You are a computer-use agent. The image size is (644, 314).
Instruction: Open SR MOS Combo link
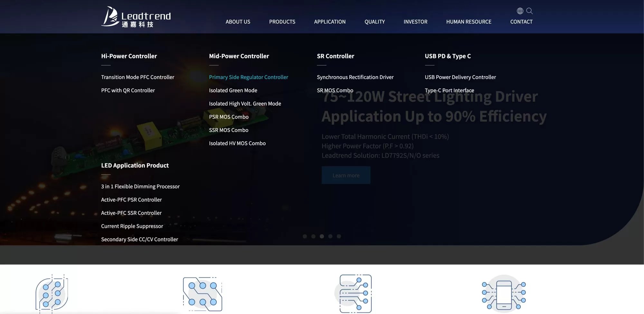click(x=335, y=90)
